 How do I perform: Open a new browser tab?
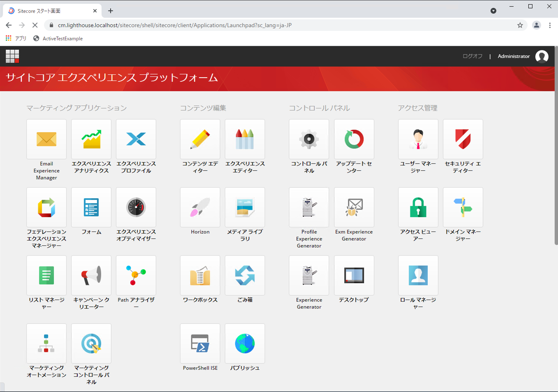111,11
